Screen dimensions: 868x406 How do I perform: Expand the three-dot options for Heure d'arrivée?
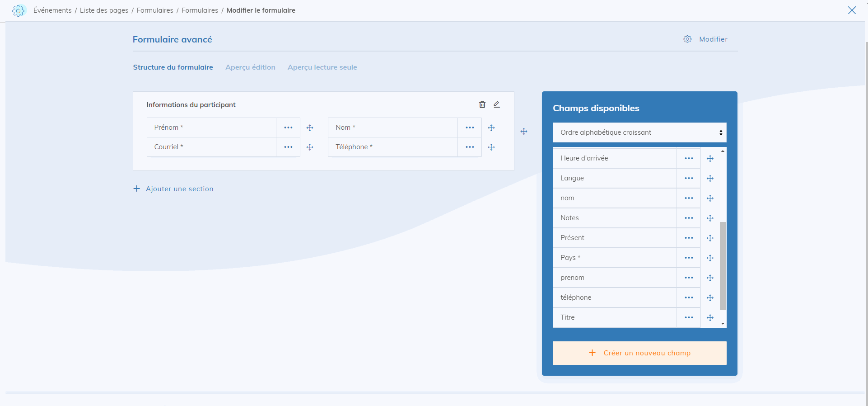click(688, 158)
